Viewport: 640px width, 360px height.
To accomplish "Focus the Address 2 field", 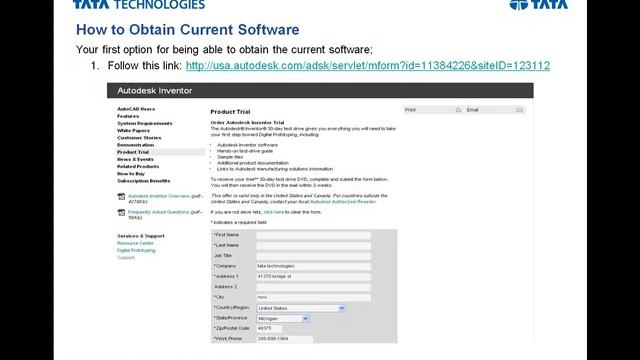I will coord(313,287).
